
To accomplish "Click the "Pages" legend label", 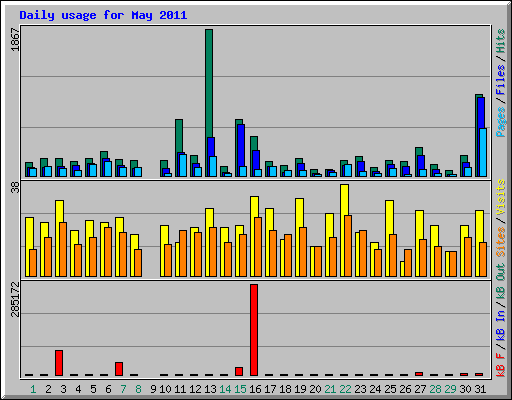I will point(500,122).
